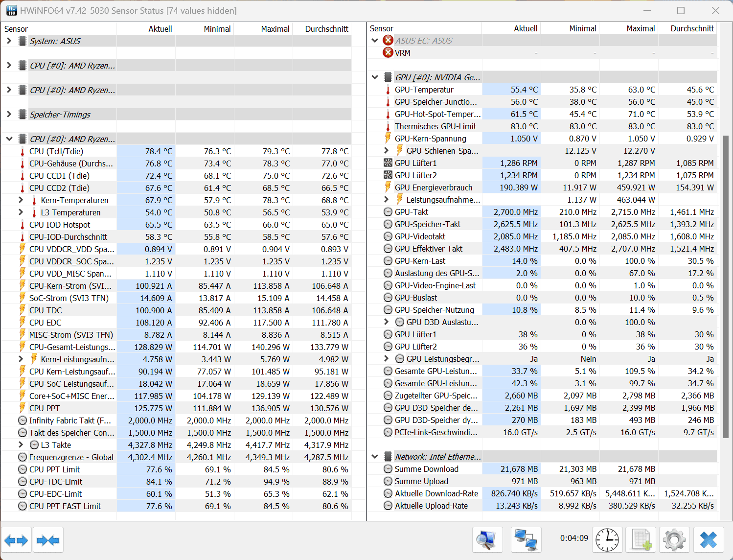
Task: Collapse the ASUS EC: ASUS group
Action: [375, 40]
